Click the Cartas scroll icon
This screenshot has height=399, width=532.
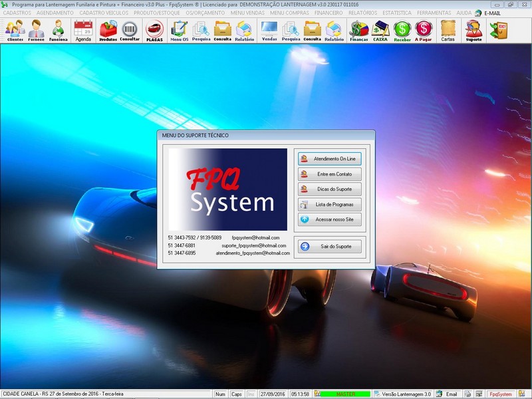pyautogui.click(x=448, y=31)
